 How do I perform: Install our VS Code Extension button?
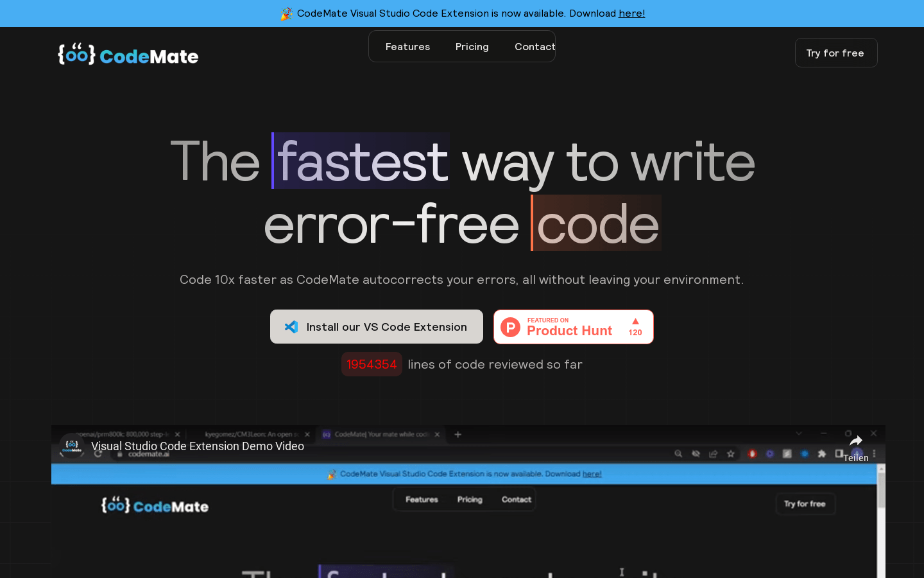coord(377,327)
